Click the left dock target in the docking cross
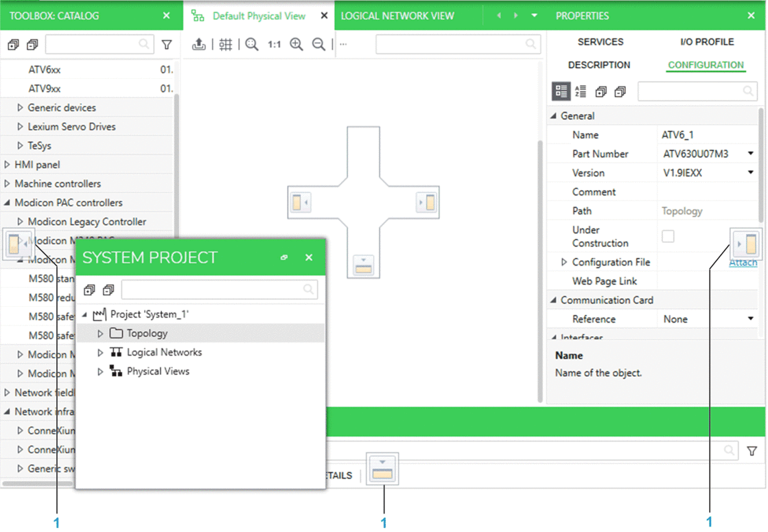 click(x=300, y=203)
